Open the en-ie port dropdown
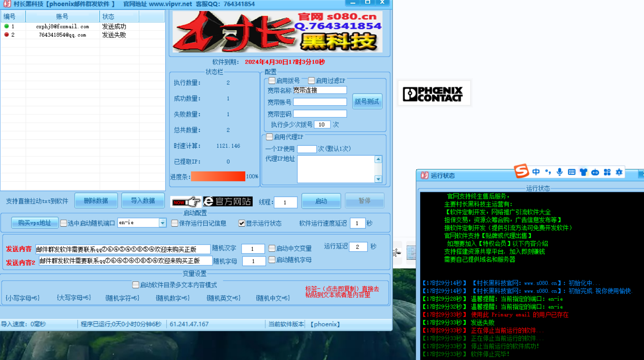The width and height of the screenshot is (644, 360). (x=162, y=223)
